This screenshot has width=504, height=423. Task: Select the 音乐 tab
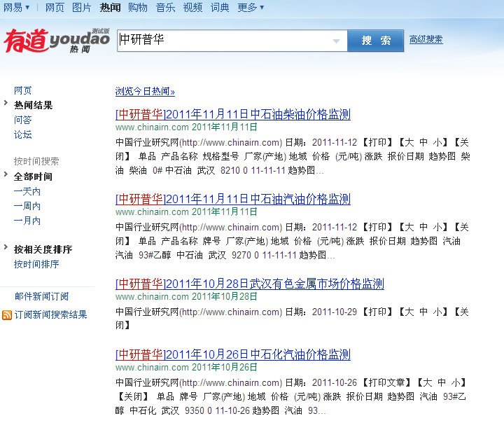click(x=165, y=8)
